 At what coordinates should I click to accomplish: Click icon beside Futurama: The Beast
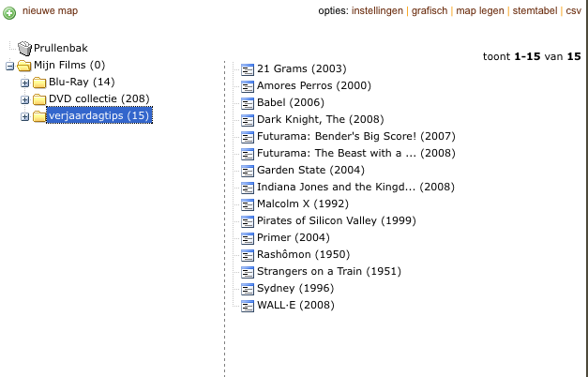248,154
